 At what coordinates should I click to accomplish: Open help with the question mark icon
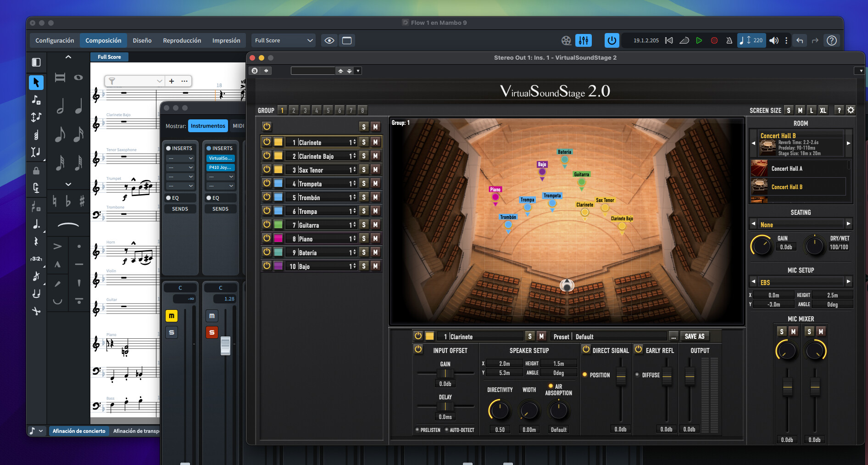click(x=832, y=40)
